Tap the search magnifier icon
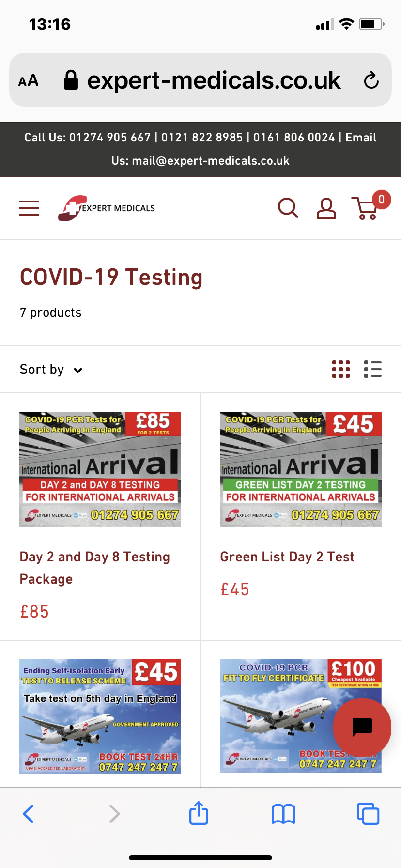Image resolution: width=401 pixels, height=868 pixels. pyautogui.click(x=288, y=208)
